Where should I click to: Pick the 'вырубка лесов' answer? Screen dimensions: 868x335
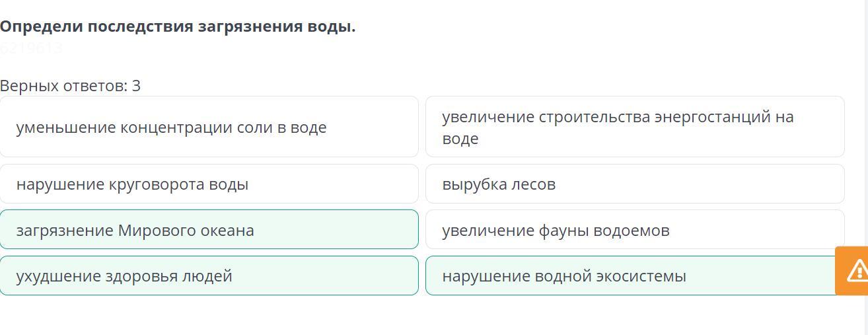634,184
